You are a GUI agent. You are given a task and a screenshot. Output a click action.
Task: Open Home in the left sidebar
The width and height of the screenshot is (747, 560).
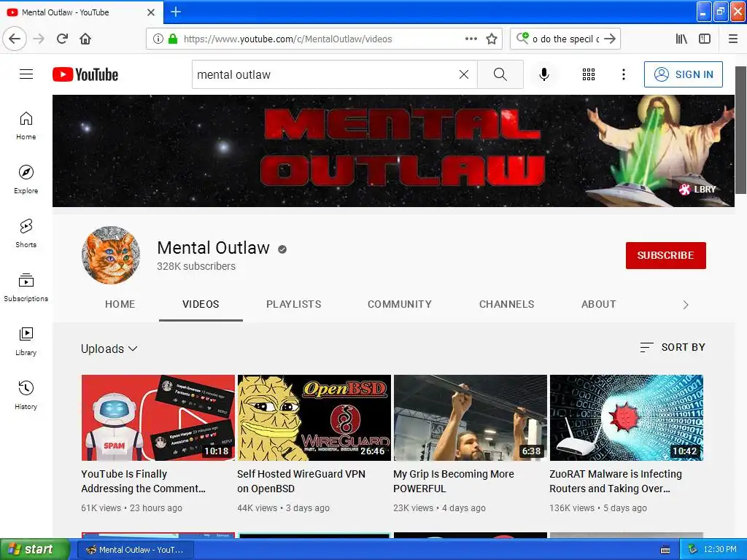26,125
